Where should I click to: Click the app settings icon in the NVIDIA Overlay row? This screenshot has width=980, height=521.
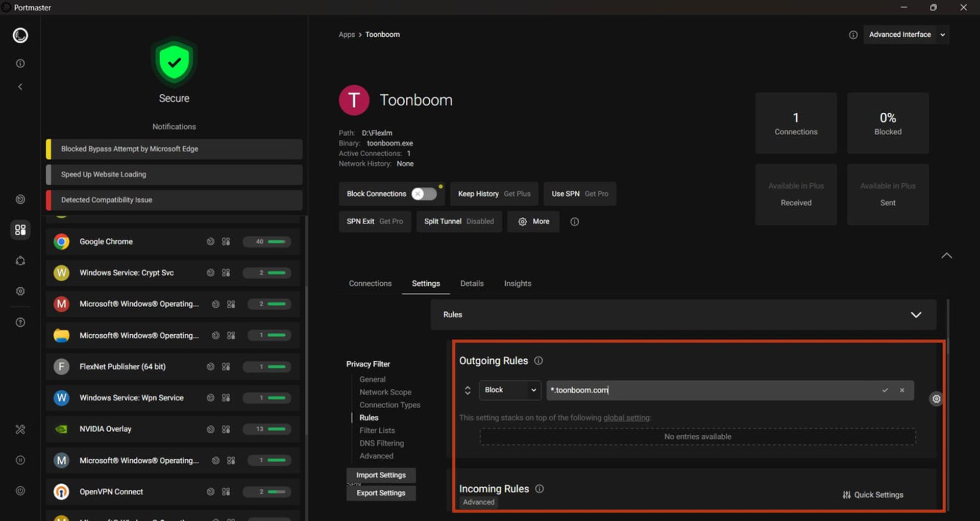coord(226,429)
